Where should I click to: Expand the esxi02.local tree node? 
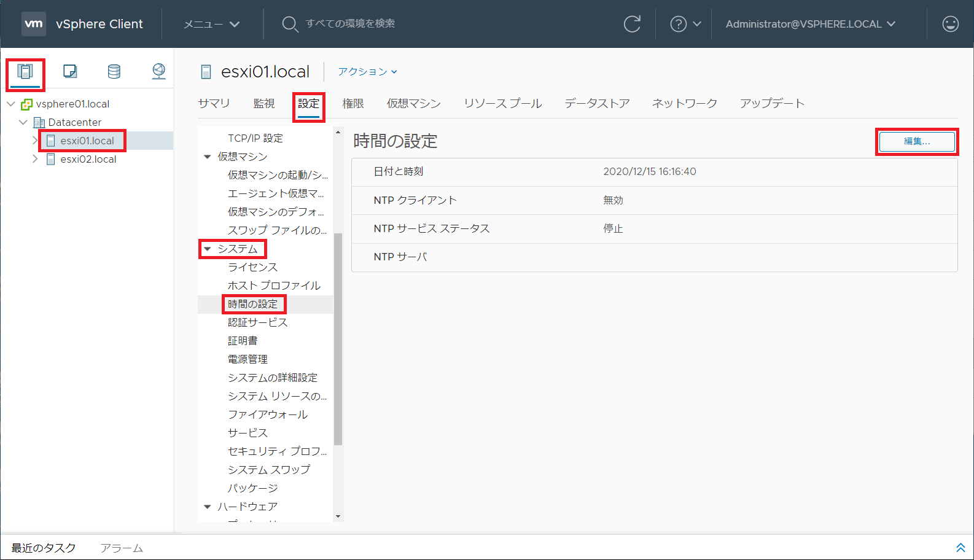(35, 159)
